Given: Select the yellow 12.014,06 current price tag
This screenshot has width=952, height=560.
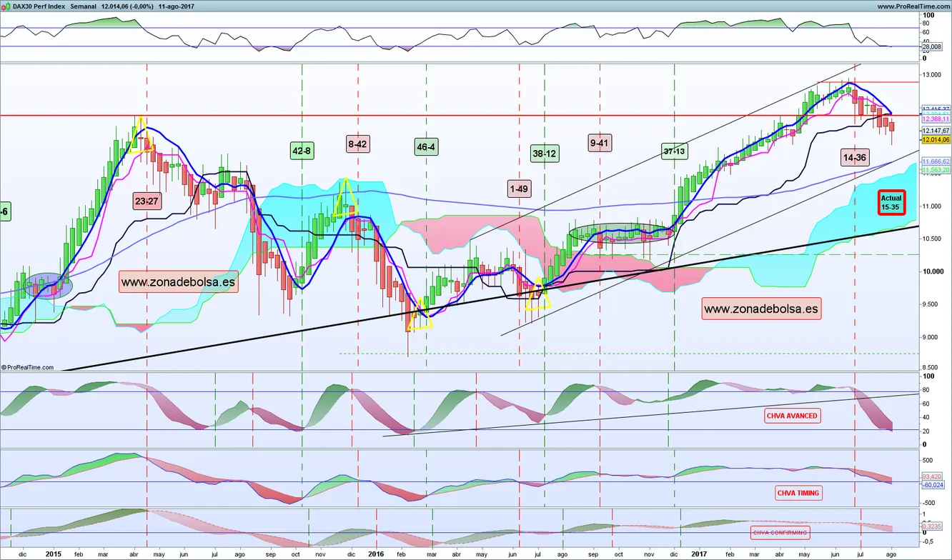Looking at the screenshot, I should click(935, 140).
